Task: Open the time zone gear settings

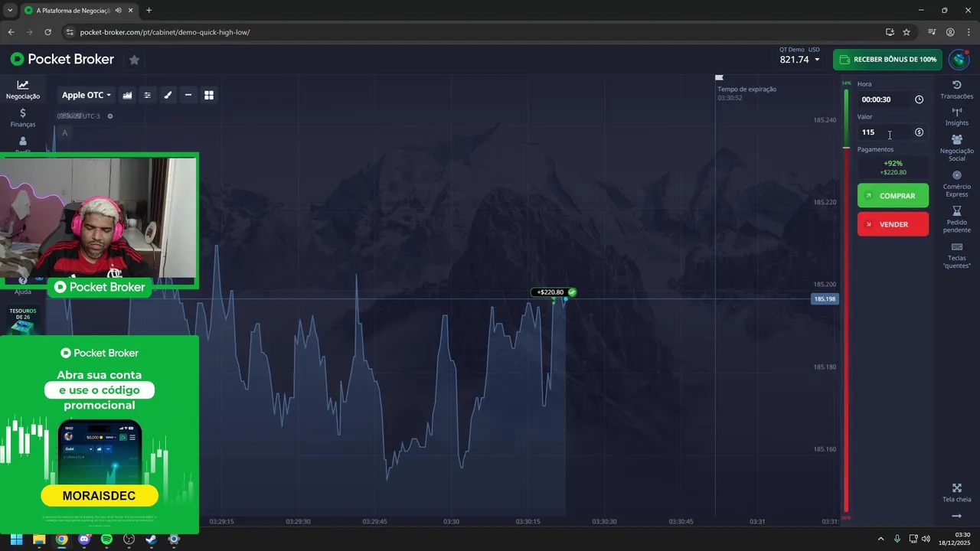Action: [110, 116]
